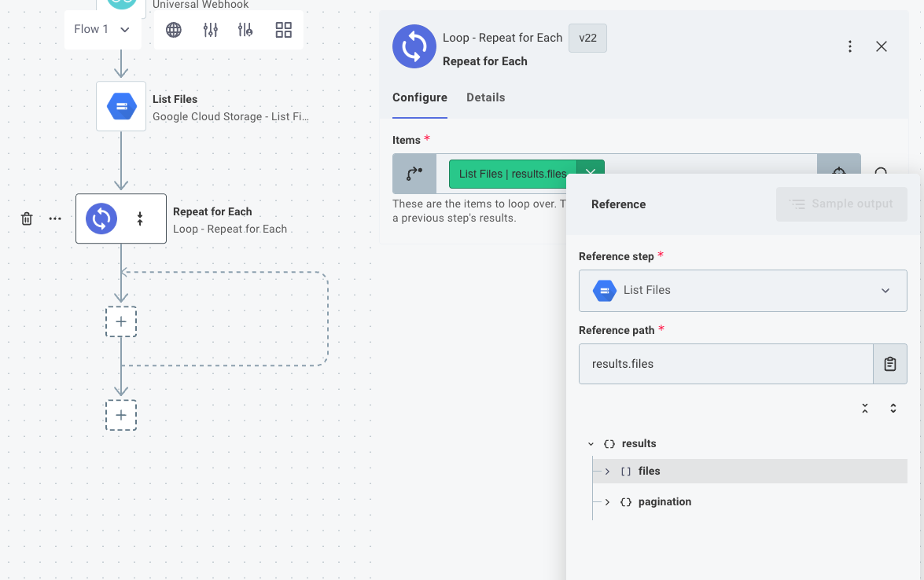The image size is (924, 580).
Task: Select the second sliders icon in the toolbar
Action: [246, 29]
